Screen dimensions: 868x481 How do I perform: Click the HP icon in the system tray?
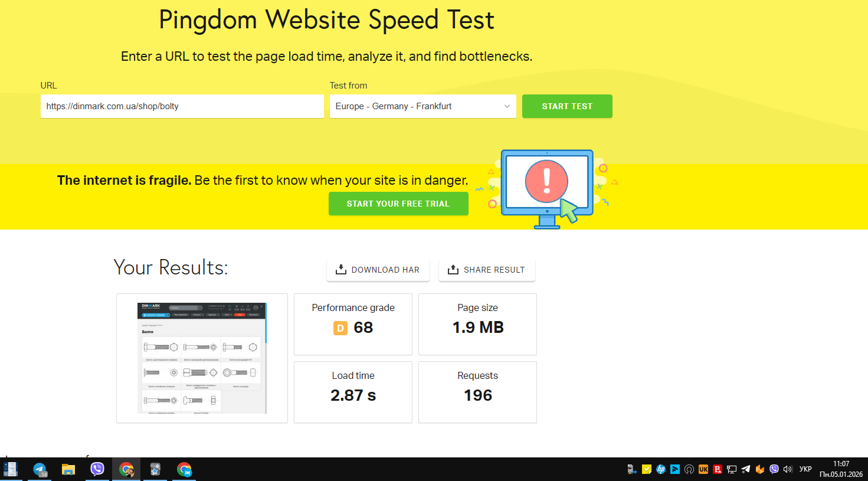pyautogui.click(x=661, y=469)
